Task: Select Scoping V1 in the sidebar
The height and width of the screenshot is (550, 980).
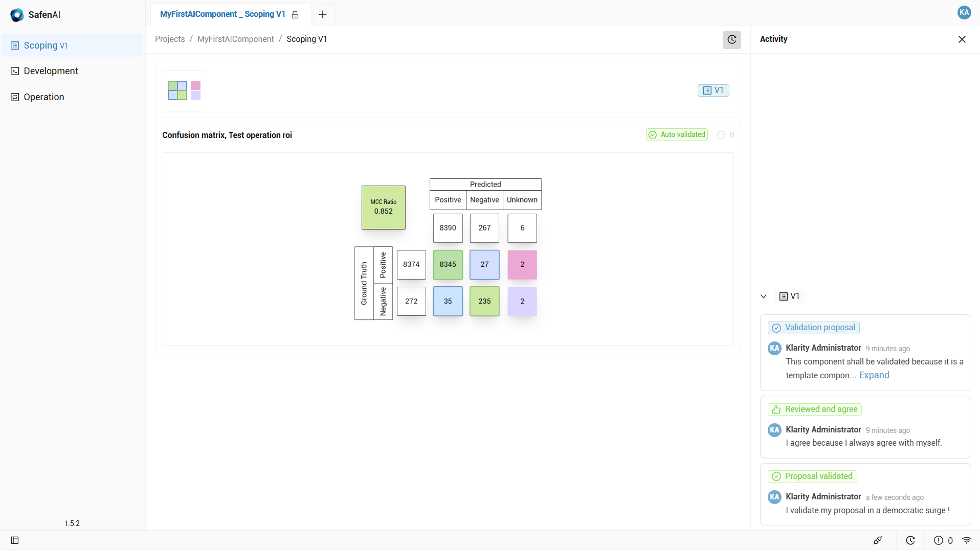Action: (46, 45)
